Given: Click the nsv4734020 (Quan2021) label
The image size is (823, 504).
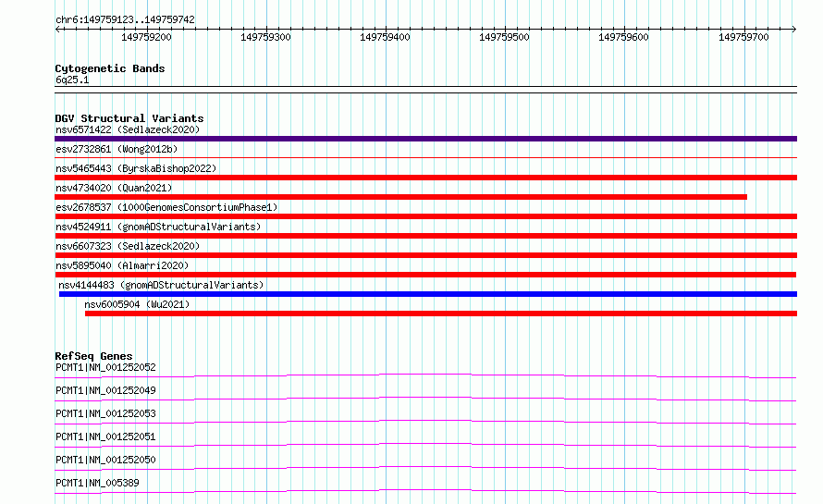Looking at the screenshot, I should pos(114,188).
